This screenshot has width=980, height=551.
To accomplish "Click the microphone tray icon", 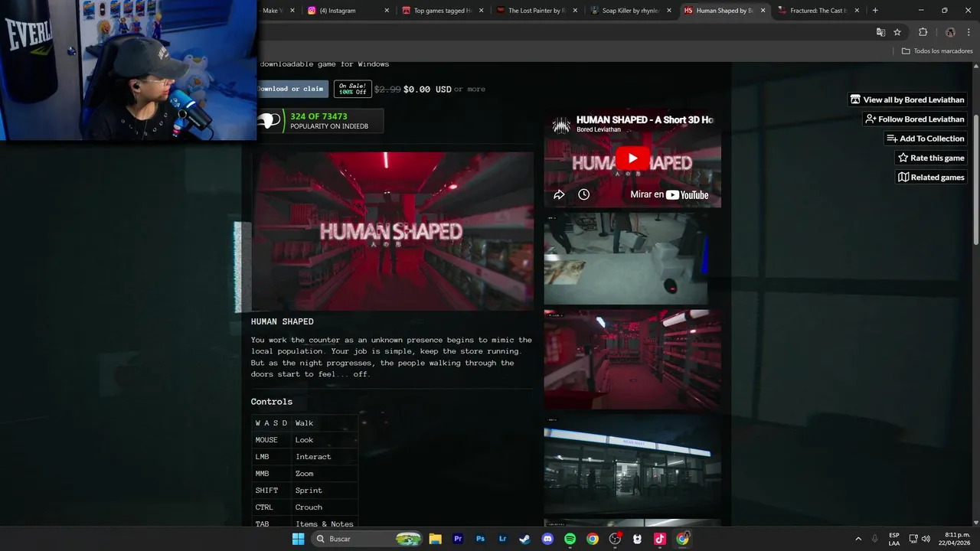I will tap(875, 539).
